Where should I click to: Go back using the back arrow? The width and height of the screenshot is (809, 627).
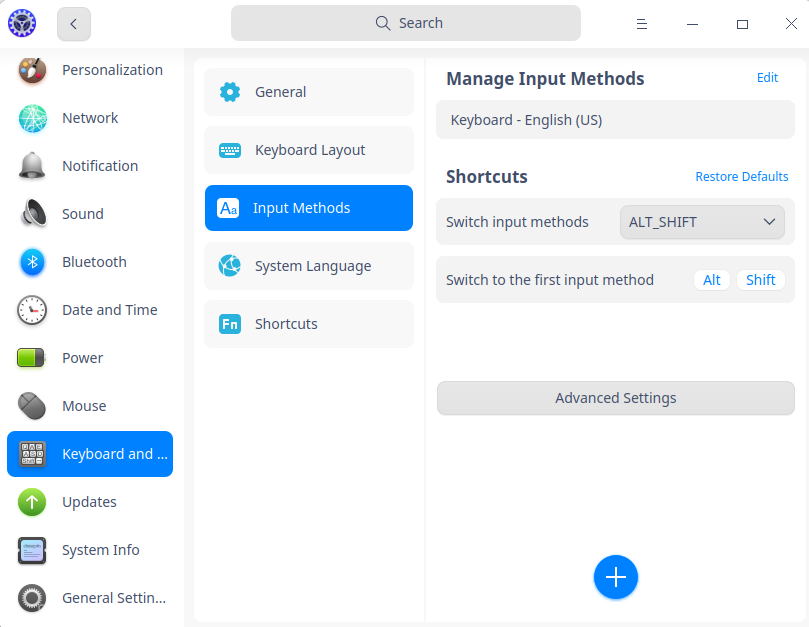[73, 23]
